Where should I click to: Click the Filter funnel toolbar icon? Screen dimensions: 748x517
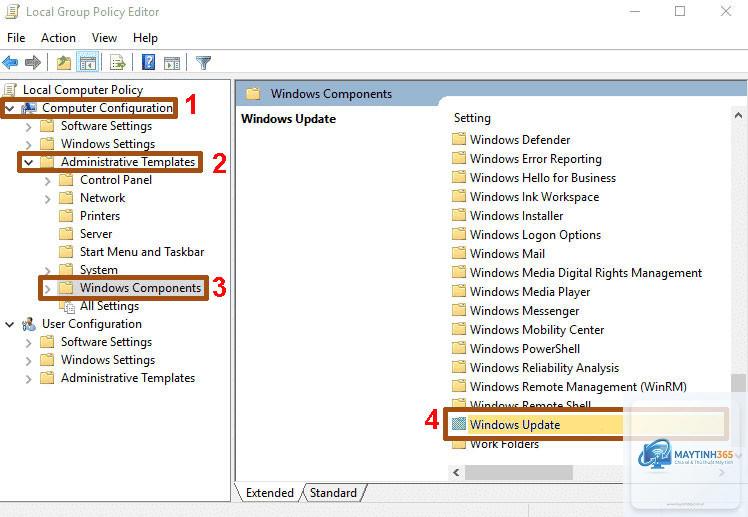click(203, 62)
